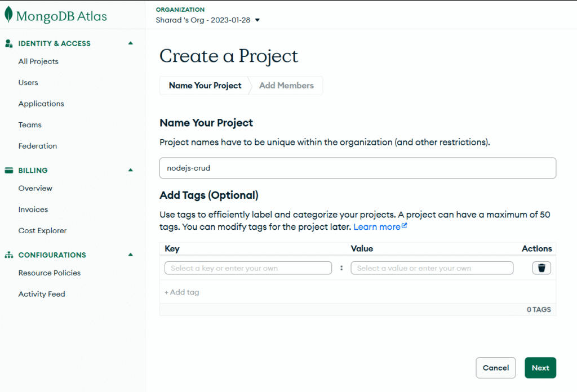Cancel project creation
This screenshot has width=577, height=392.
coord(495,367)
